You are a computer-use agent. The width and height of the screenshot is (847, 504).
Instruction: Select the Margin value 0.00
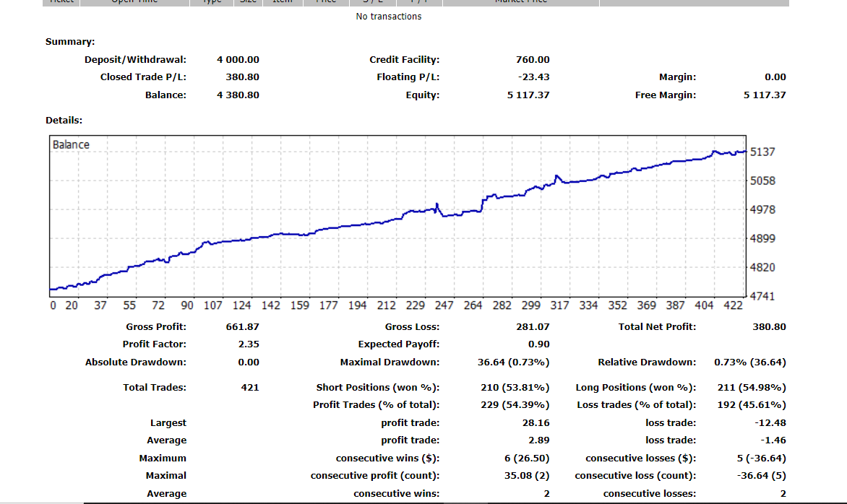pos(775,77)
